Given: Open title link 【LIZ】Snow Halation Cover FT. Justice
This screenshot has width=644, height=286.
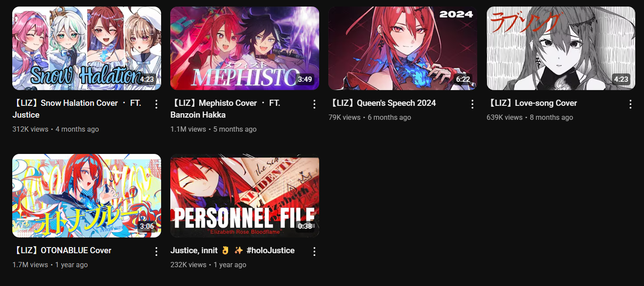Looking at the screenshot, I should click(77, 109).
